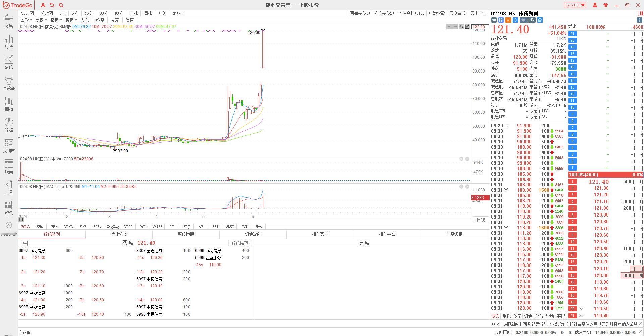The width and height of the screenshot is (644, 336).
Task: Open the 指标 indicators dropdown
Action: click(56, 20)
